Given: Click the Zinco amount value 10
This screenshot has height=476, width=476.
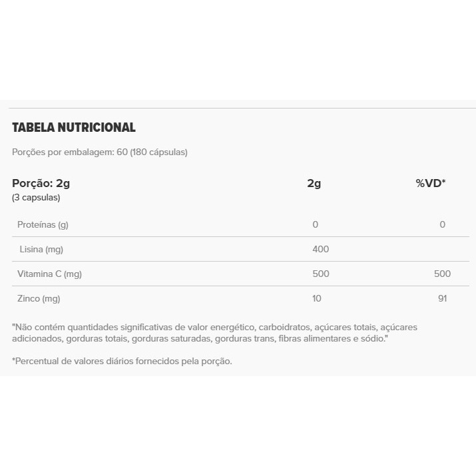Looking at the screenshot, I should 317,298.
